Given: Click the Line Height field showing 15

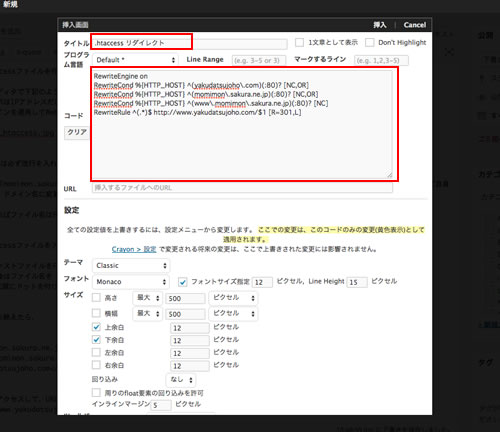Looking at the screenshot, I should tap(357, 282).
